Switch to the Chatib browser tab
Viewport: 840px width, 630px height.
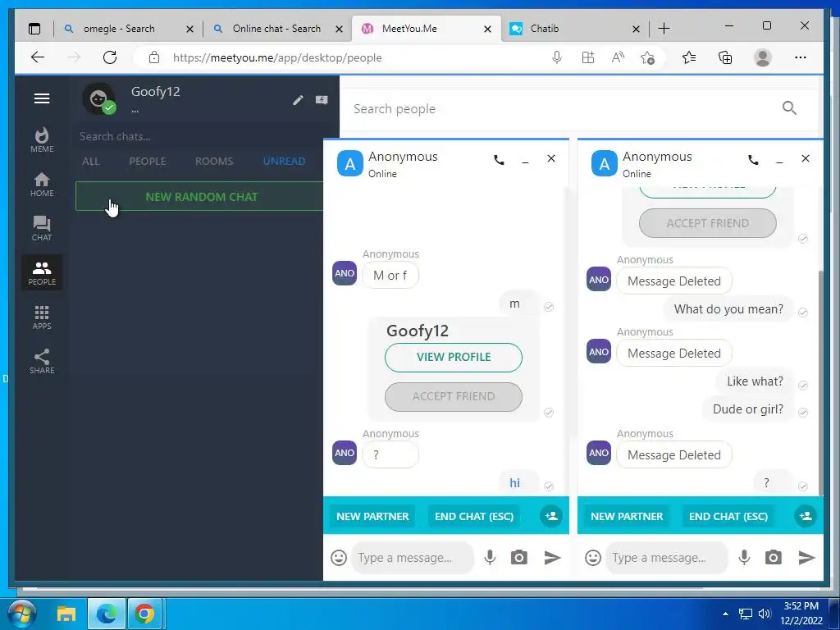(x=575, y=29)
